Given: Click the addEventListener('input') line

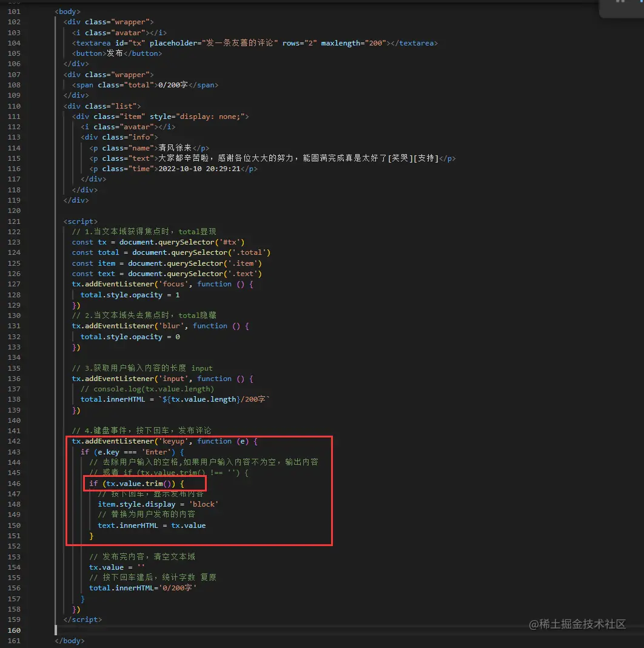Looking at the screenshot, I should (x=163, y=379).
